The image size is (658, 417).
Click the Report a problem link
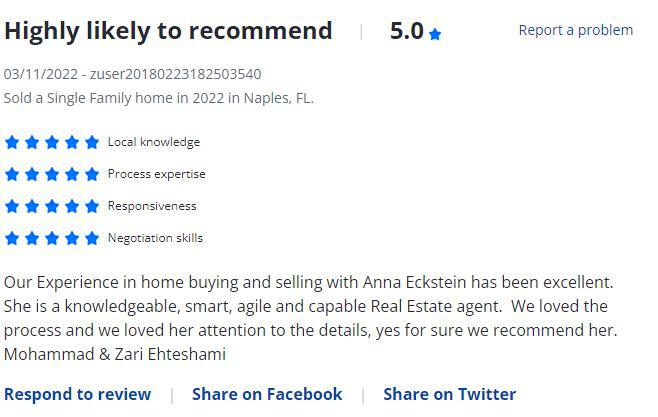point(575,30)
